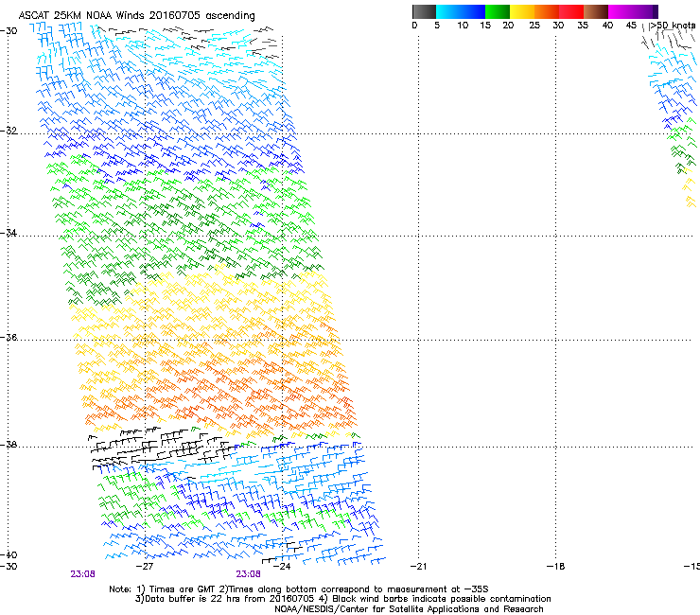Select the gray 0-5 knots color bar segment
700x615 pixels.
(x=425, y=11)
